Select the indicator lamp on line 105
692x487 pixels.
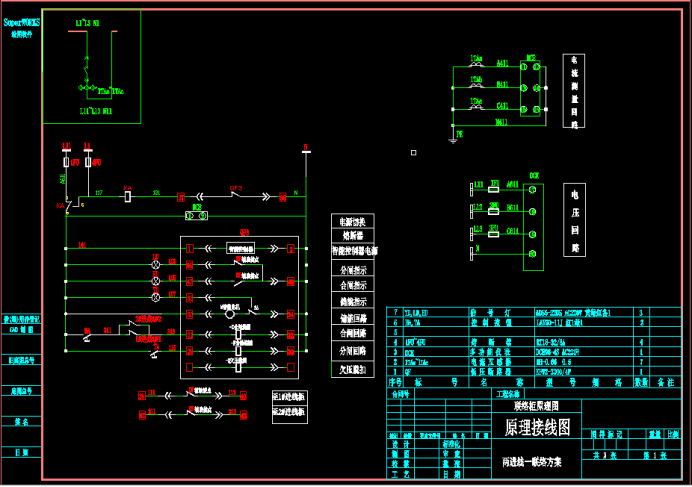click(x=155, y=281)
